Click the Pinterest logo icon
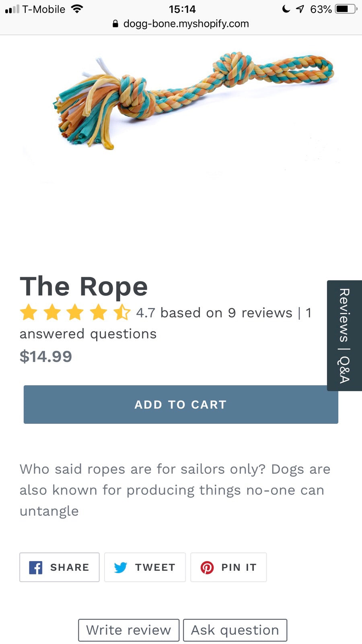Image resolution: width=362 pixels, height=644 pixels. tap(207, 568)
